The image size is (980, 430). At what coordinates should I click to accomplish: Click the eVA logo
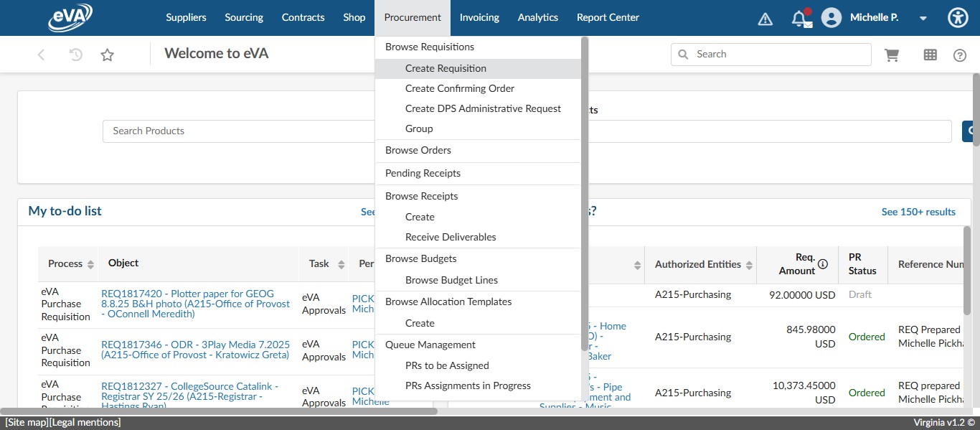(x=70, y=18)
